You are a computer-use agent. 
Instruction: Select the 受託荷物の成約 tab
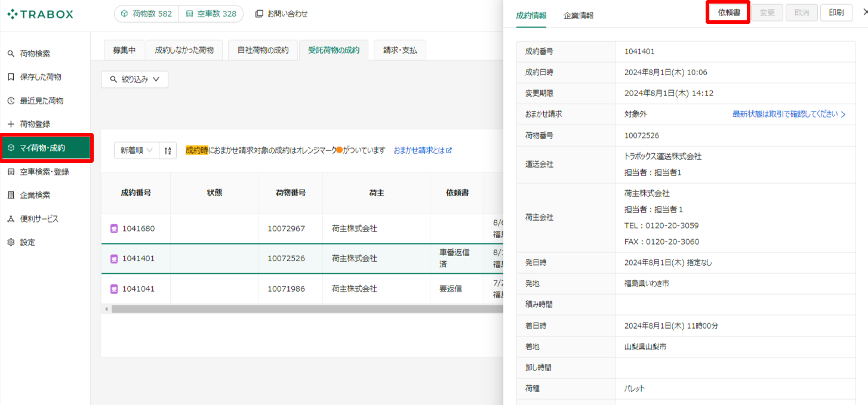tap(334, 50)
